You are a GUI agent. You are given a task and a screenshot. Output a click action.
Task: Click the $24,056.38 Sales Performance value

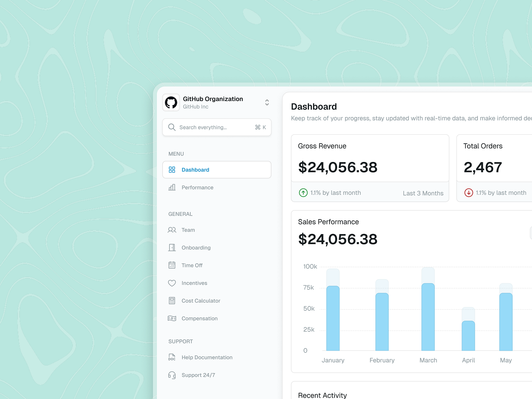pos(338,239)
